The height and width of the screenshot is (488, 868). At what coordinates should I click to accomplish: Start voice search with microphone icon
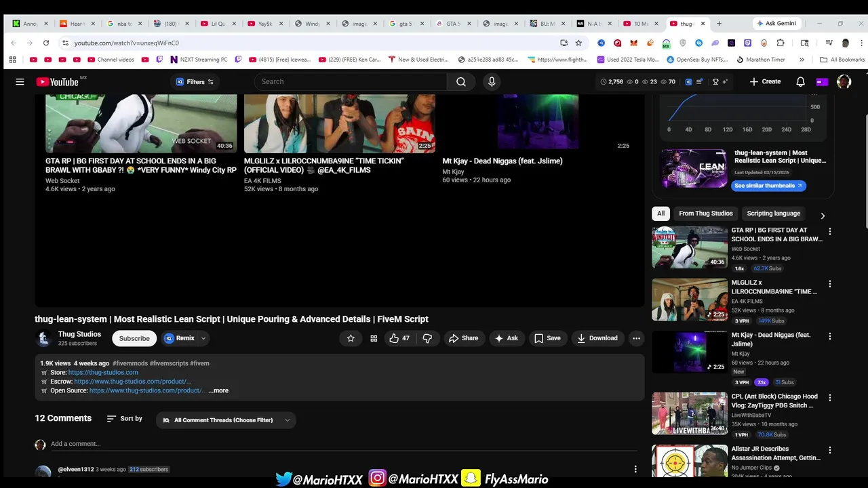pos(492,81)
